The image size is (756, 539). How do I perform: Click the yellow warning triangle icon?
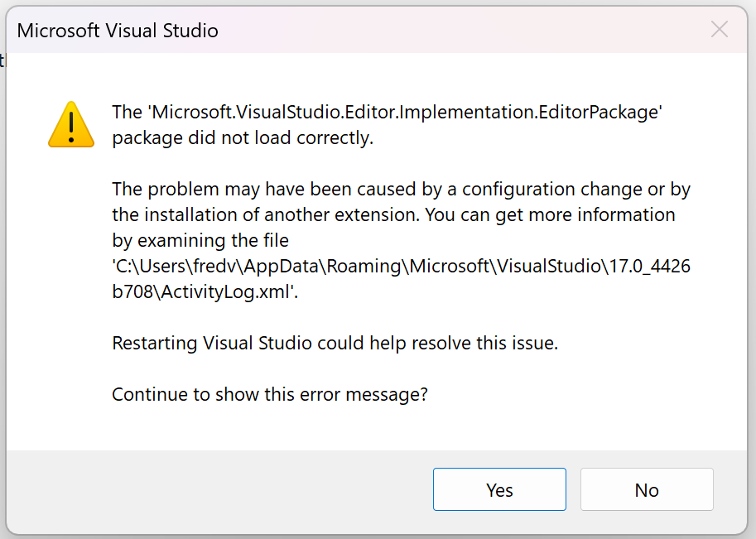click(x=71, y=124)
